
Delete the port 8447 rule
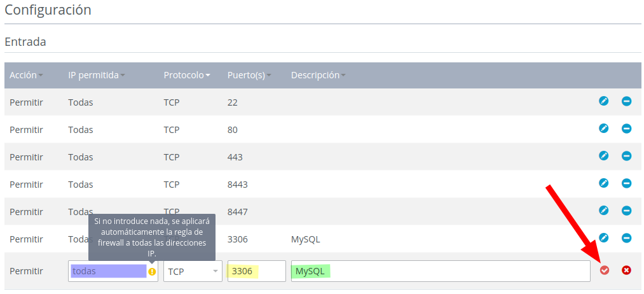[x=626, y=211]
